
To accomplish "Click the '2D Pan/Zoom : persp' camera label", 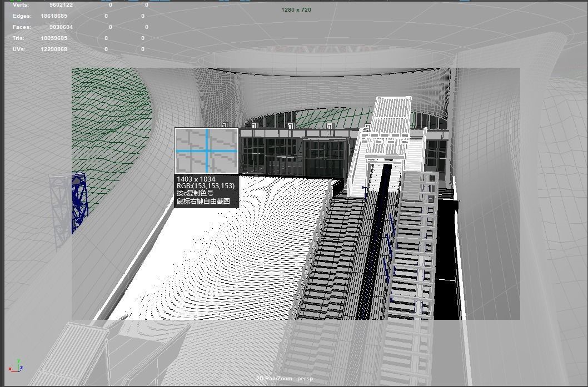I will (285, 378).
